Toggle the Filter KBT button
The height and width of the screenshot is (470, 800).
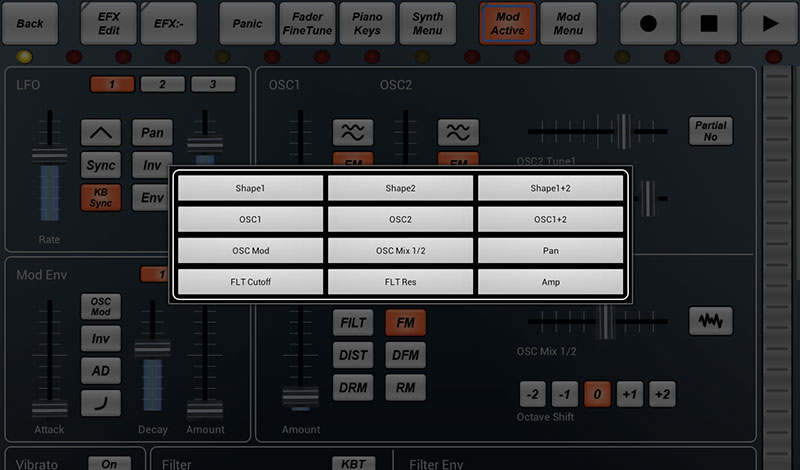click(354, 463)
